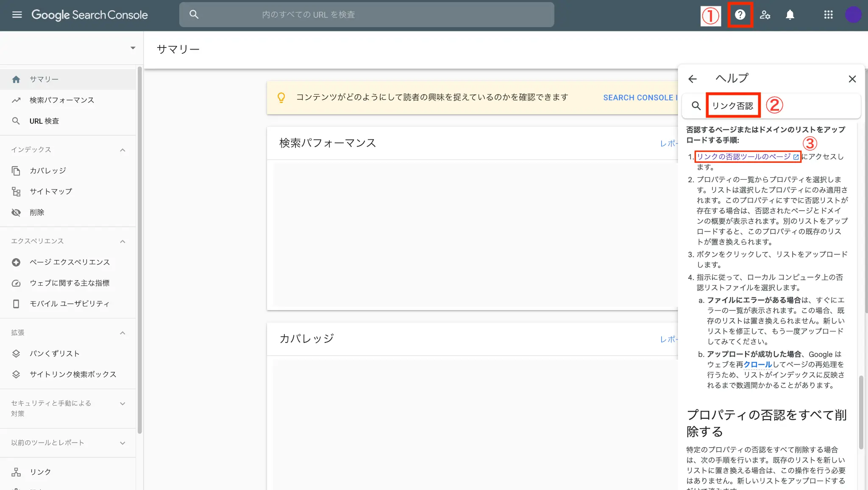Click the help question mark icon

tap(740, 15)
